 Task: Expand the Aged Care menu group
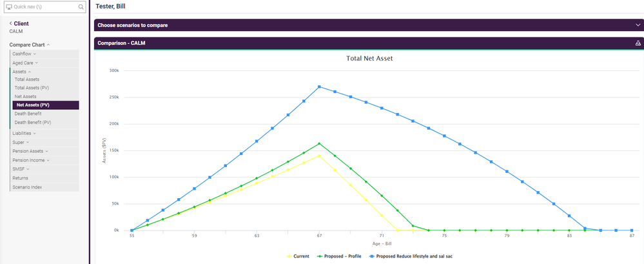click(26, 63)
